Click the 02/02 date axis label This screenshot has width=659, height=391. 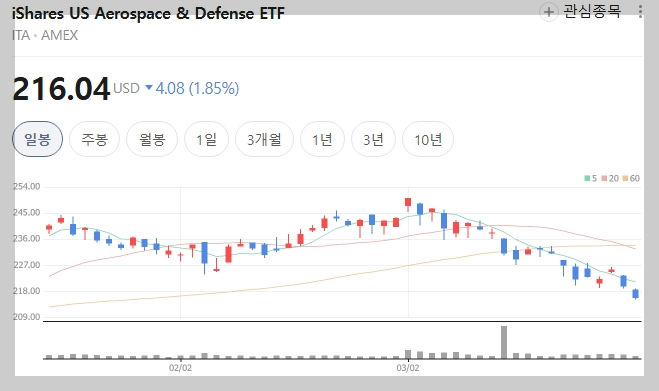point(180,368)
